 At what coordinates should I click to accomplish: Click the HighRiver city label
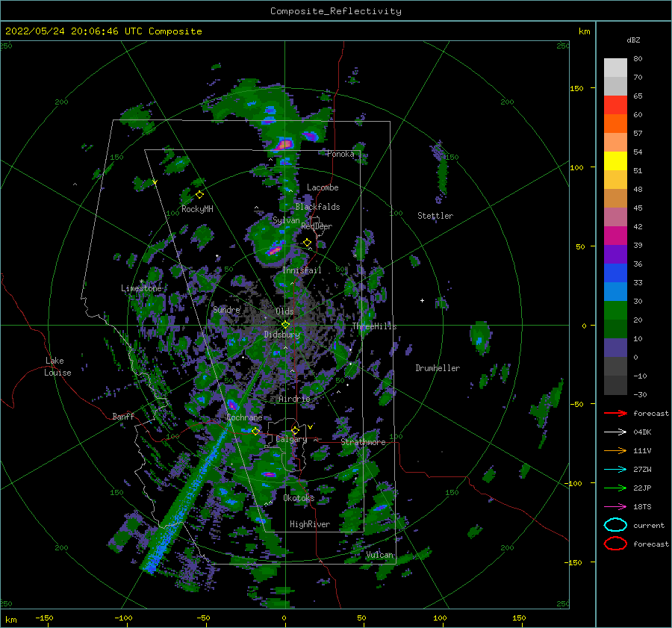point(310,524)
